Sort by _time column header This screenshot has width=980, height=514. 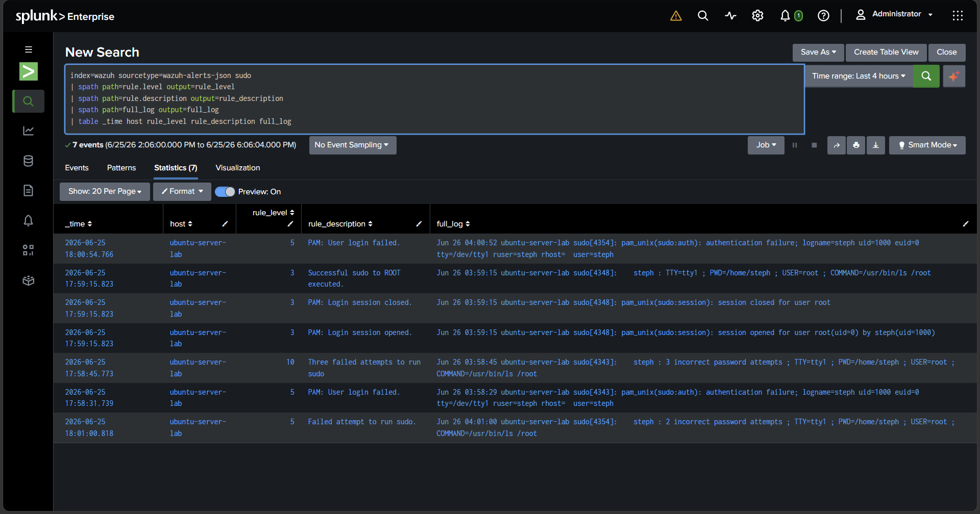click(x=79, y=224)
